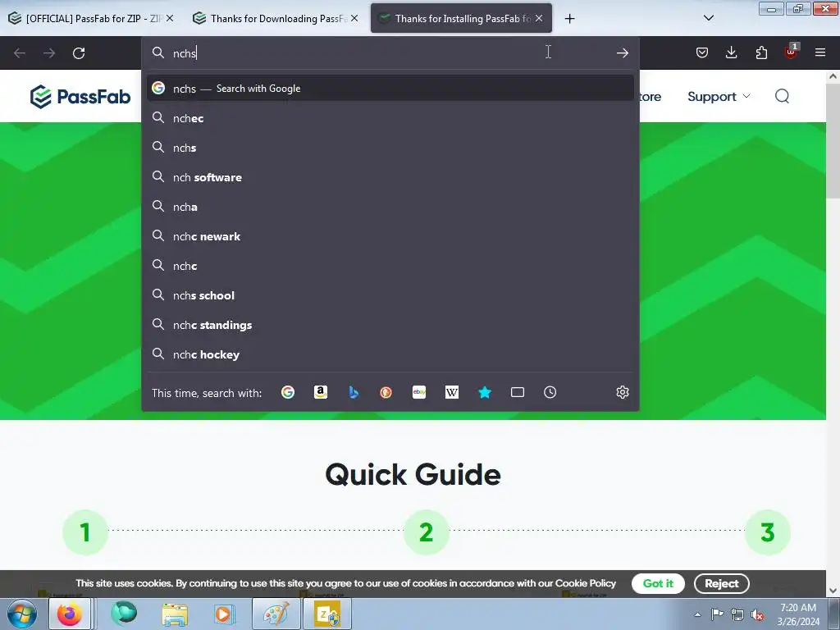This screenshot has width=840, height=630.
Task: Open Windows Explorer folder in taskbar
Action: pos(175,614)
